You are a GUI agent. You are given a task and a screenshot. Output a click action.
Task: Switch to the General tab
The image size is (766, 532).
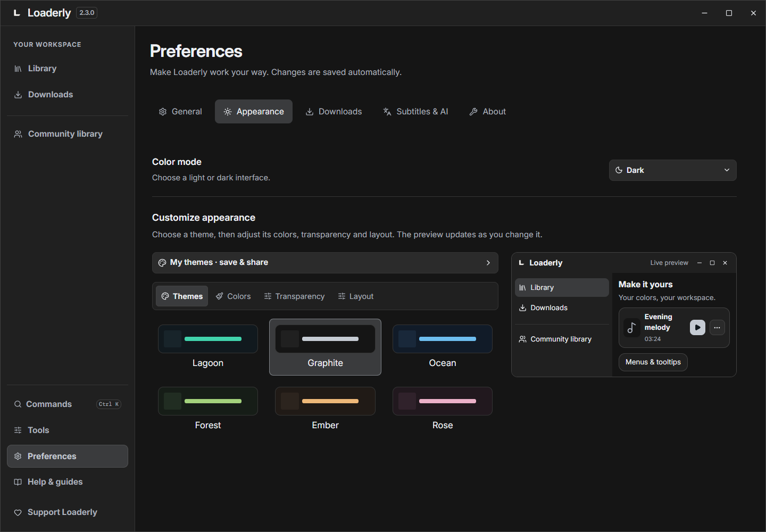pyautogui.click(x=180, y=112)
